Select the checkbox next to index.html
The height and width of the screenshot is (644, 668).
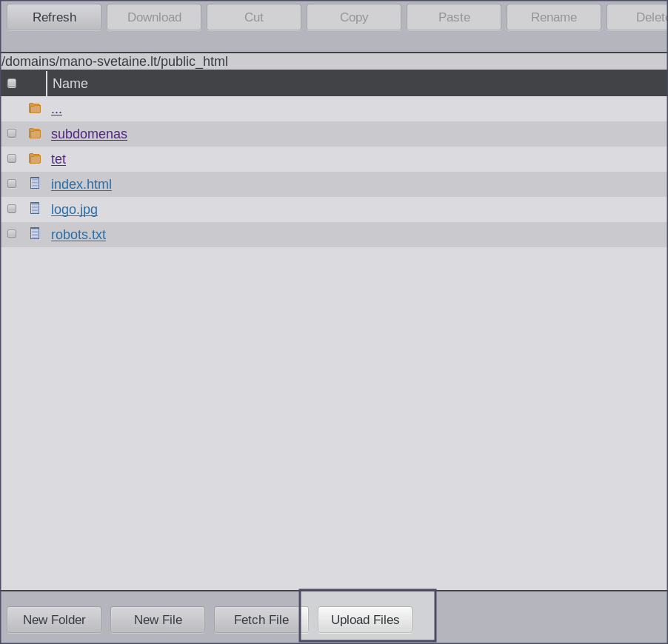click(x=12, y=184)
